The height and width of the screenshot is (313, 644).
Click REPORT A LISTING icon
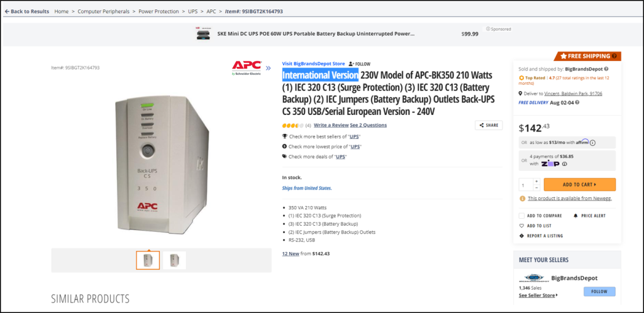pyautogui.click(x=521, y=236)
